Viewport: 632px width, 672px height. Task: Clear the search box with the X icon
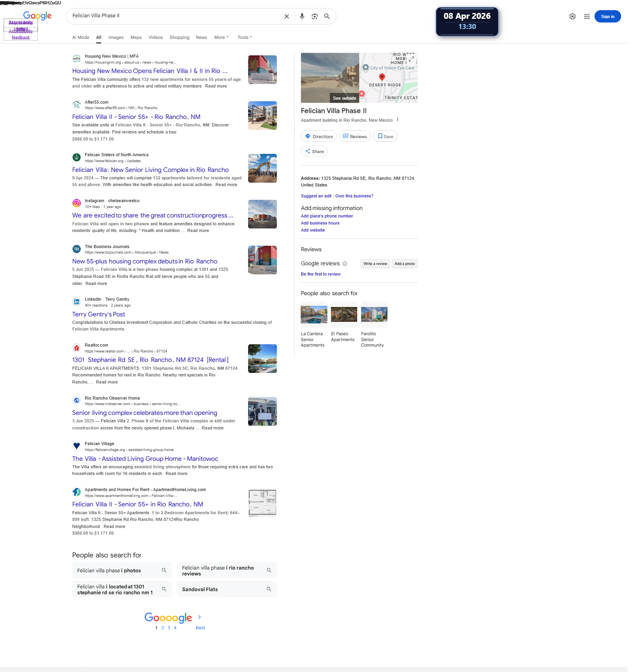coord(287,16)
